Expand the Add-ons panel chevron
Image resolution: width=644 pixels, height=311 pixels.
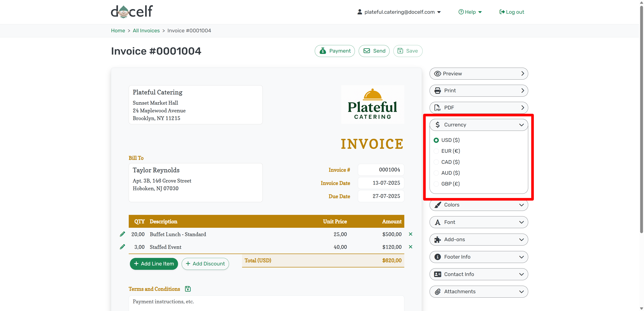pos(521,239)
